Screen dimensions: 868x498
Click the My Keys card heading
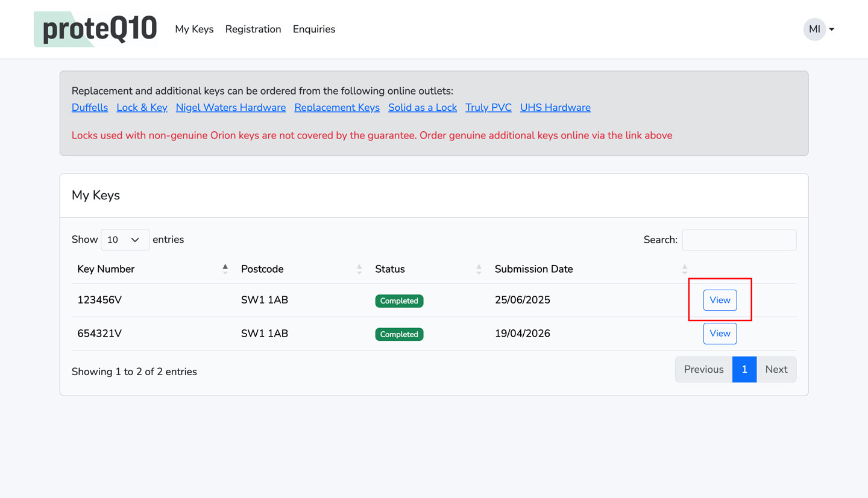[96, 195]
